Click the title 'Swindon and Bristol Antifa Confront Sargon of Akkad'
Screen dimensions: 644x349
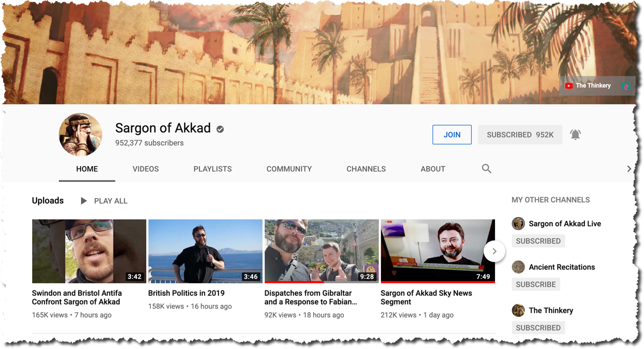(x=77, y=297)
